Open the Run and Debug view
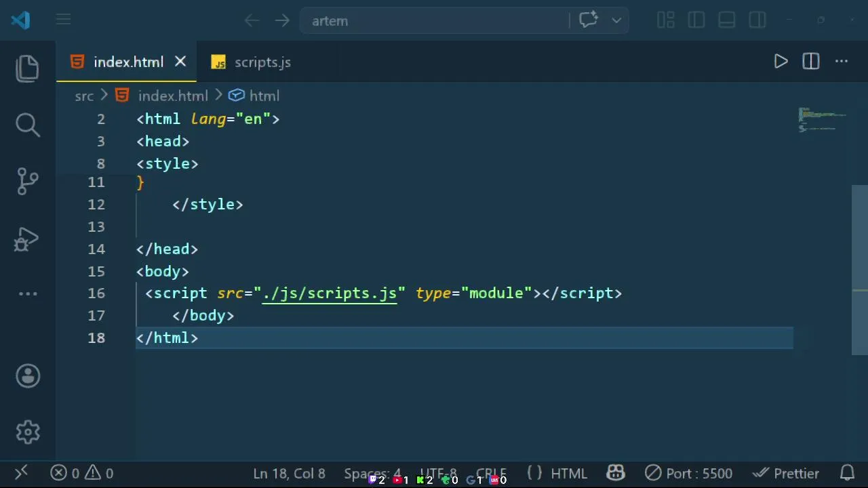This screenshot has height=488, width=868. pyautogui.click(x=28, y=239)
